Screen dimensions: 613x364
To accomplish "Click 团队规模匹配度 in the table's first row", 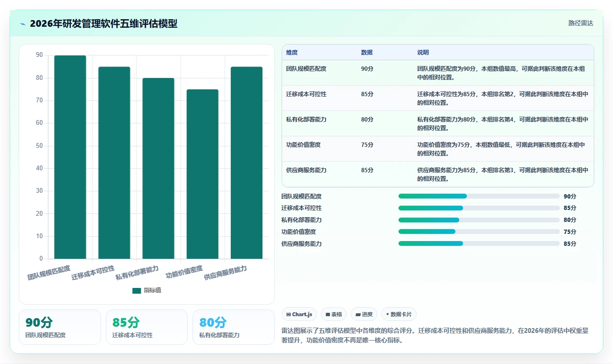I will (306, 69).
